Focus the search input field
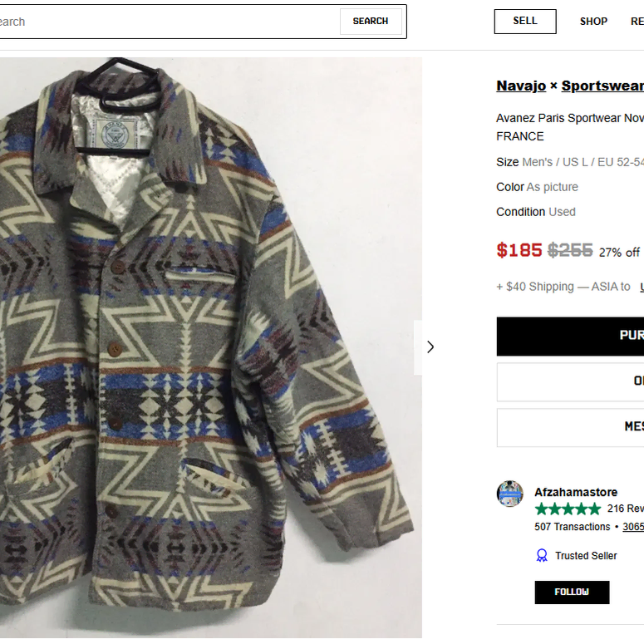The image size is (644, 644). tap(169, 22)
